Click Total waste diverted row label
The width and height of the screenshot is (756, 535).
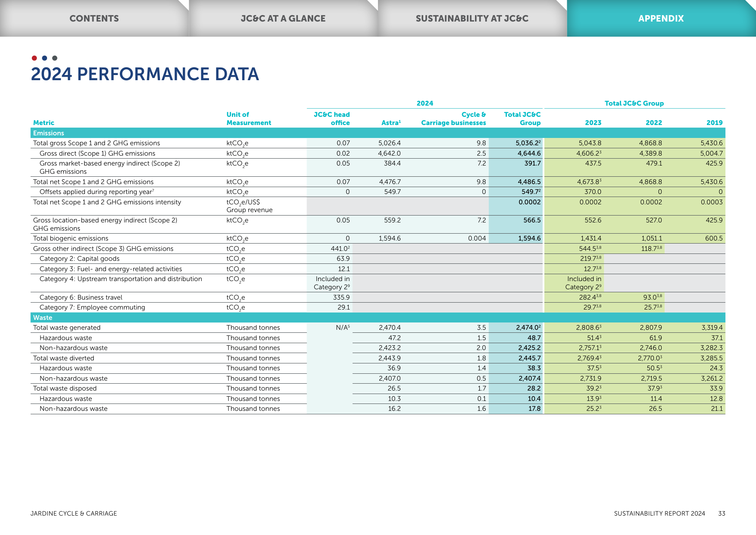(x=63, y=358)
